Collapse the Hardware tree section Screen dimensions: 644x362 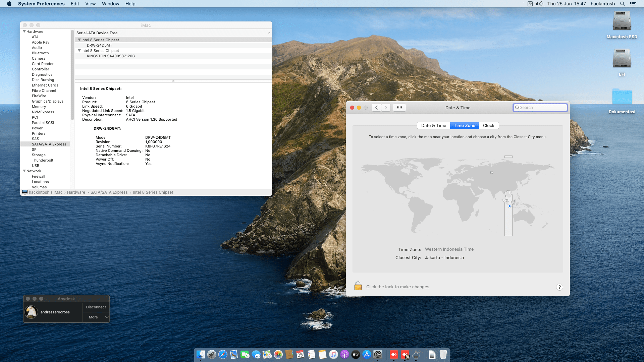click(x=24, y=32)
